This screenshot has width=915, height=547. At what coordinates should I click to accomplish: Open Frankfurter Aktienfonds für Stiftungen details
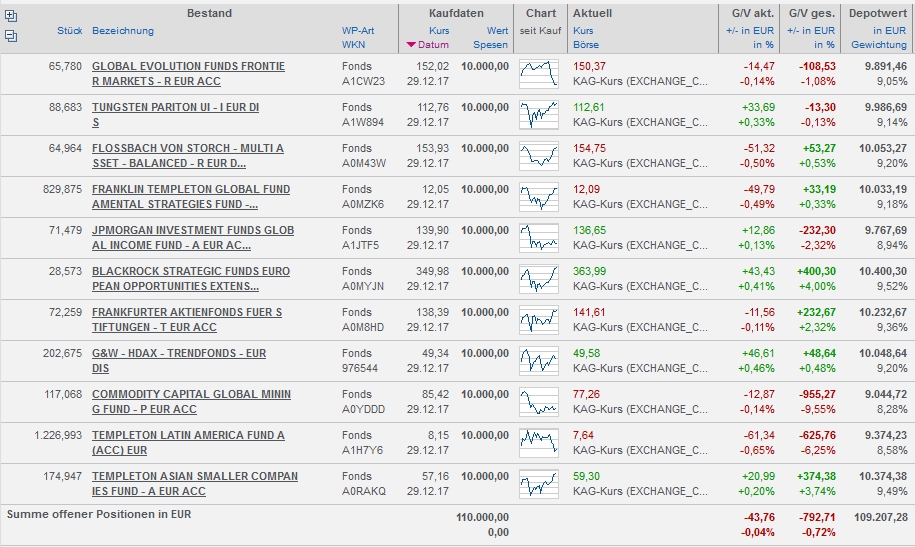[187, 319]
